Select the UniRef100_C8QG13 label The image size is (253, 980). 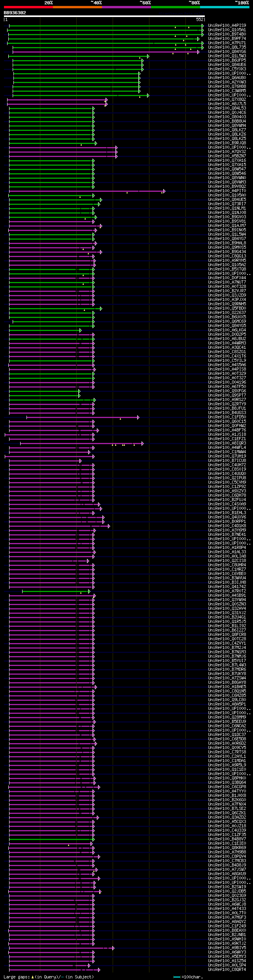(x=227, y=256)
